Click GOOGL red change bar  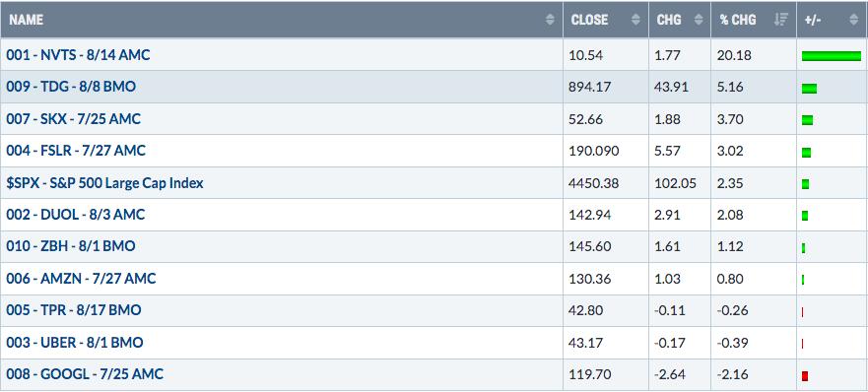[x=805, y=376]
